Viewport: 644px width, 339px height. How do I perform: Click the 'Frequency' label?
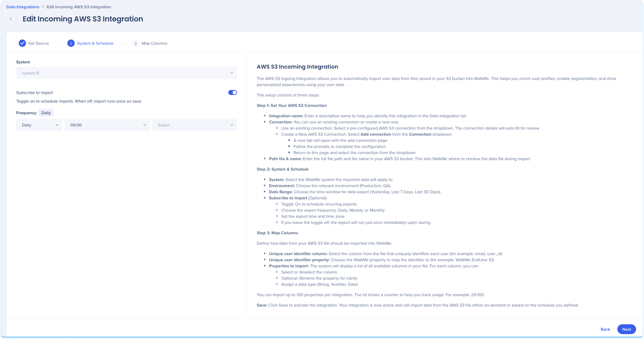pos(26,113)
